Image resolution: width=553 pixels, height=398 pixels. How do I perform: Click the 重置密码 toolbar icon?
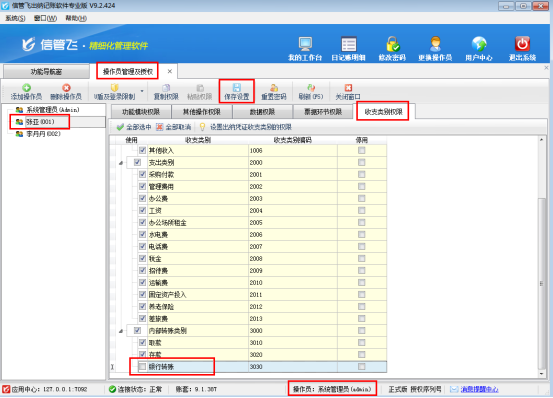pos(274,88)
